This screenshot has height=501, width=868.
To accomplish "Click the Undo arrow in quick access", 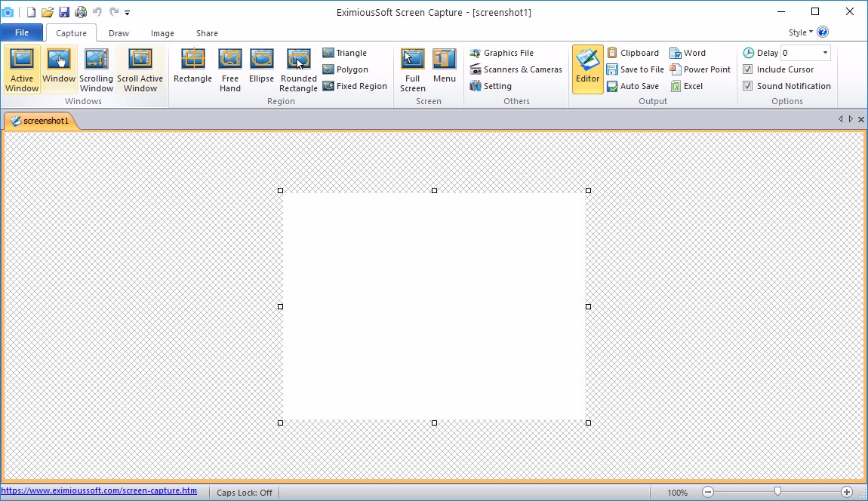I will 97,11.
